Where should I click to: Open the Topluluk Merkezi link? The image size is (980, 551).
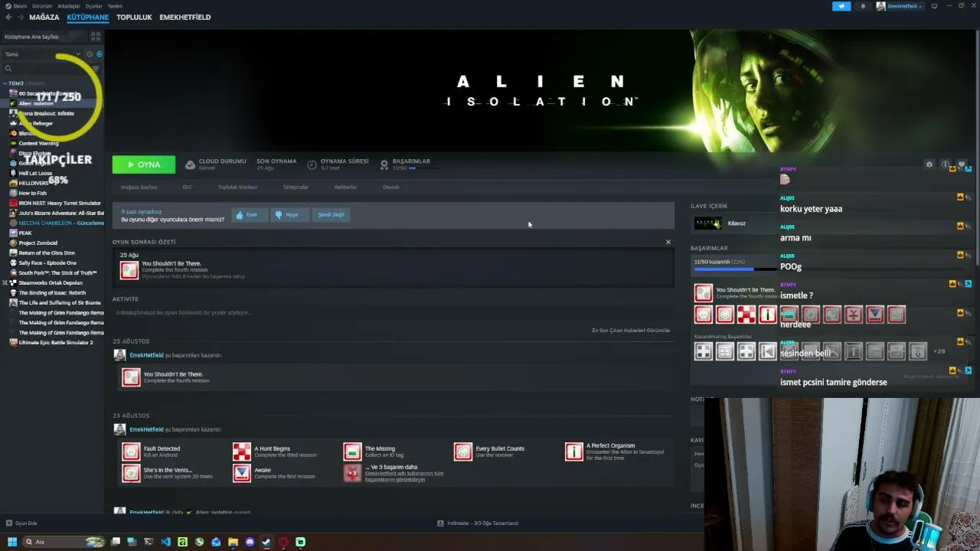[x=237, y=187]
